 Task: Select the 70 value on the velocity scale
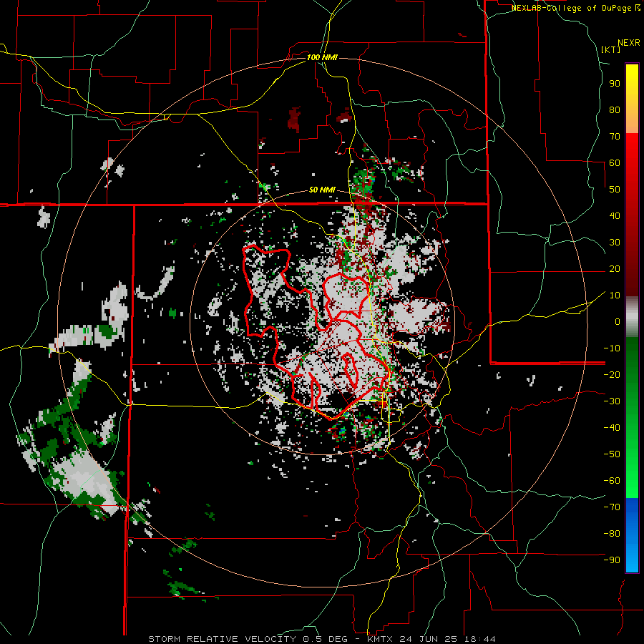[x=615, y=137]
